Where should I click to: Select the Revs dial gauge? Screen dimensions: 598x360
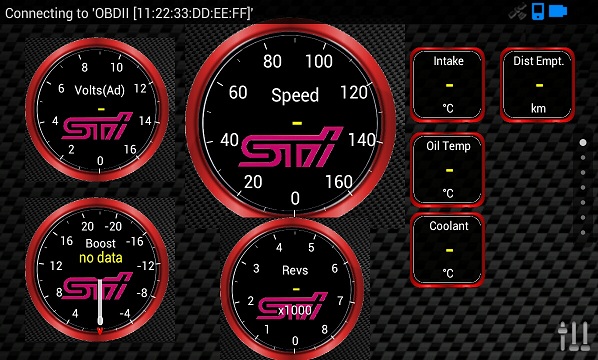click(x=292, y=290)
